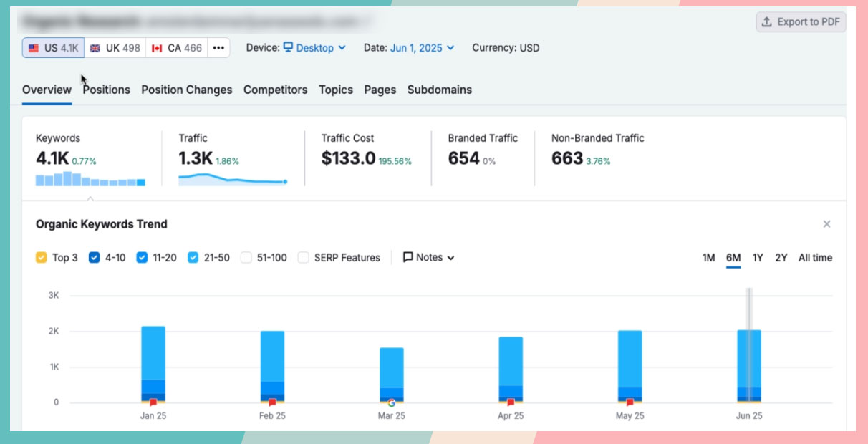This screenshot has width=868, height=444.
Task: Expand the Date Jun 1, 2025 dropdown
Action: (422, 48)
